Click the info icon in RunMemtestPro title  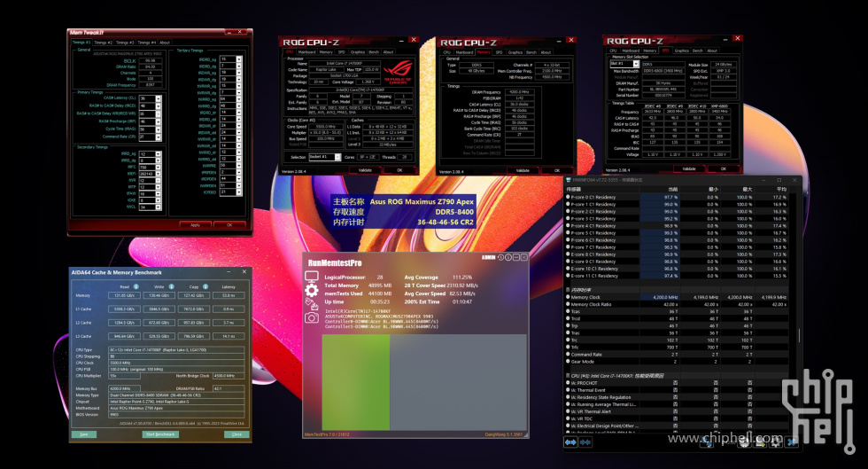[x=508, y=257]
